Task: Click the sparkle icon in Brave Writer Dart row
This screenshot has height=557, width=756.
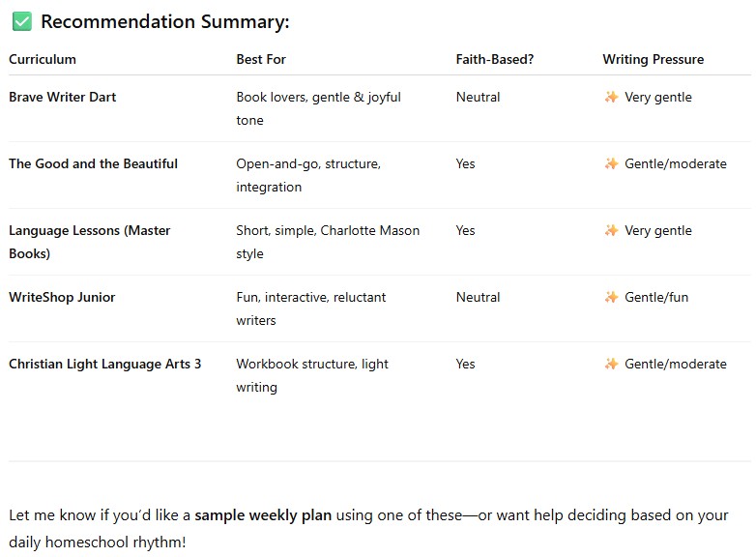Action: [x=611, y=97]
